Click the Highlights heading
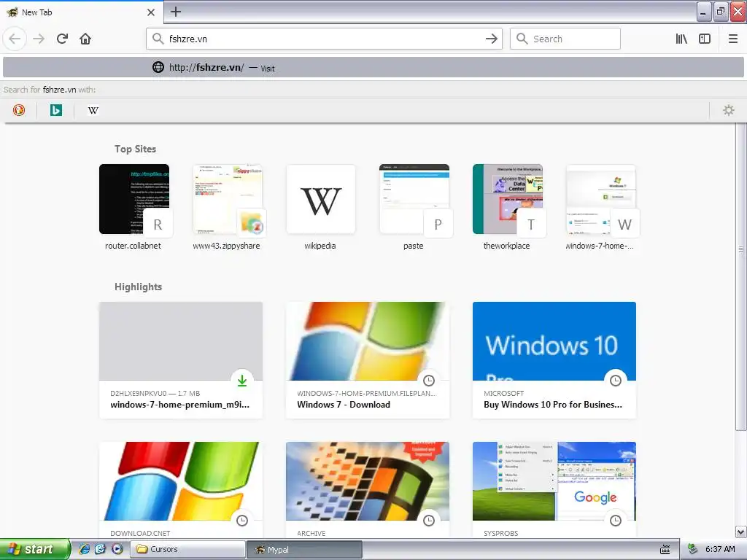 point(138,287)
